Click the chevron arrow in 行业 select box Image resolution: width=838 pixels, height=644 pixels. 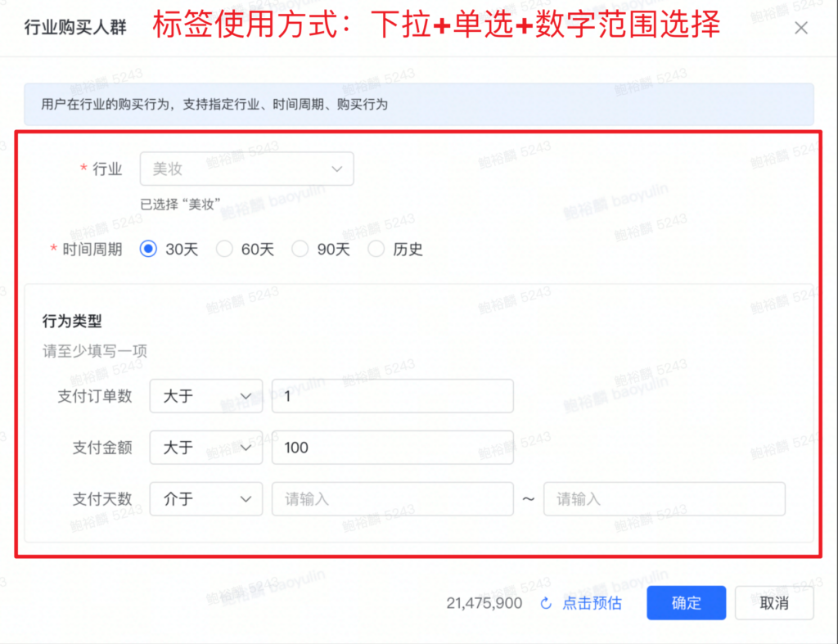336,169
